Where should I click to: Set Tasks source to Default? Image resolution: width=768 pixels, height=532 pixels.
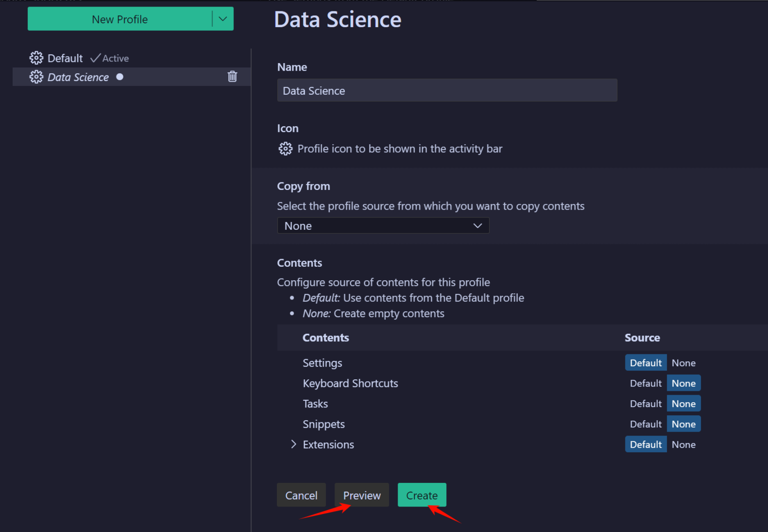click(645, 403)
